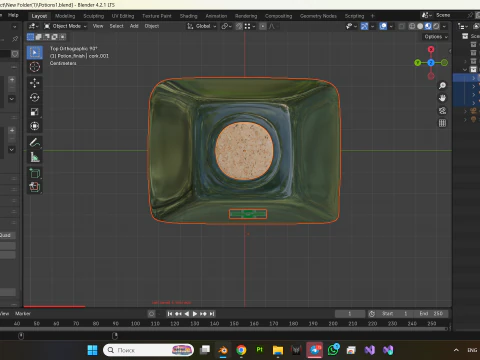Viewport: 480px width, 360px height.
Task: Switch to the Modeling workspace tab
Action: point(65,16)
